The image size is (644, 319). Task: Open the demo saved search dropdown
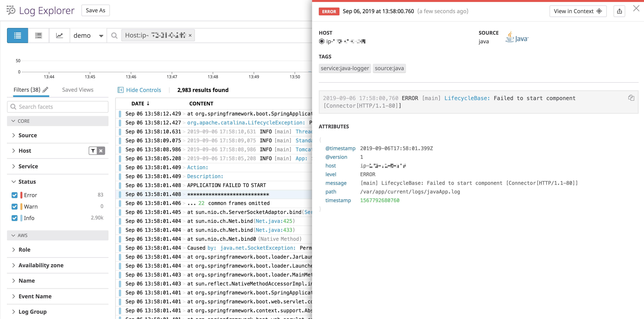tap(88, 35)
